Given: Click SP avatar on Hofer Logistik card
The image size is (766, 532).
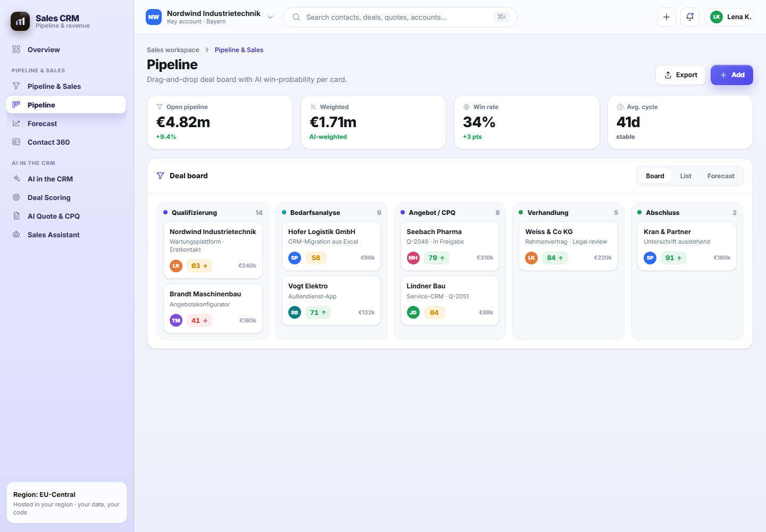Looking at the screenshot, I should [x=295, y=258].
